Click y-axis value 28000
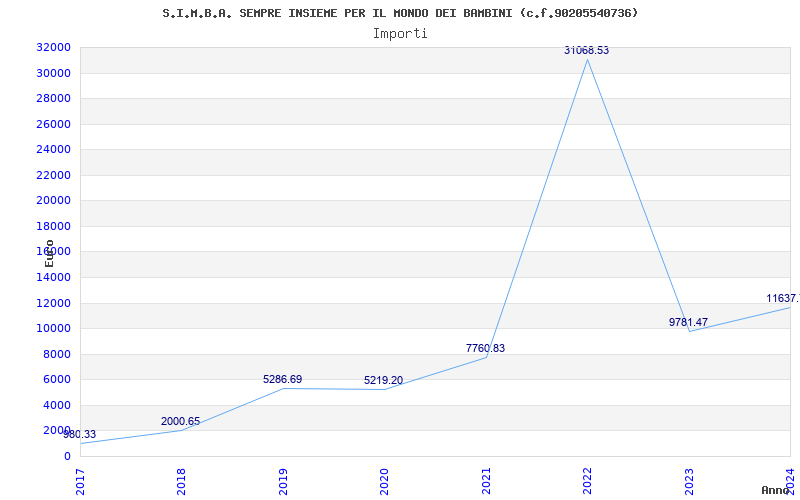800x500 pixels. coord(54,98)
